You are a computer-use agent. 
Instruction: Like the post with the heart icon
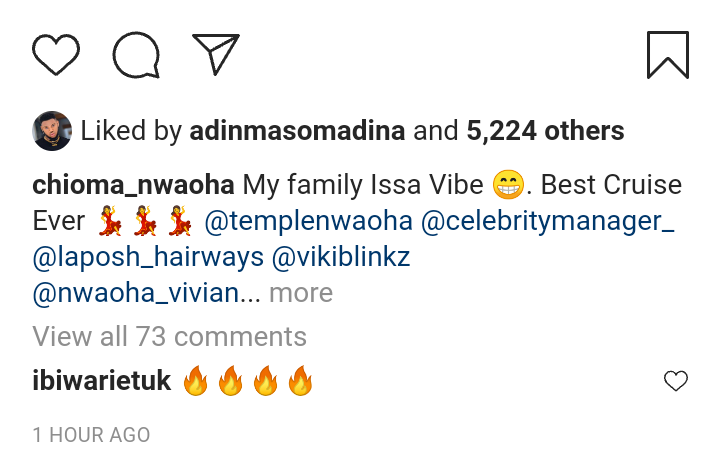click(56, 55)
